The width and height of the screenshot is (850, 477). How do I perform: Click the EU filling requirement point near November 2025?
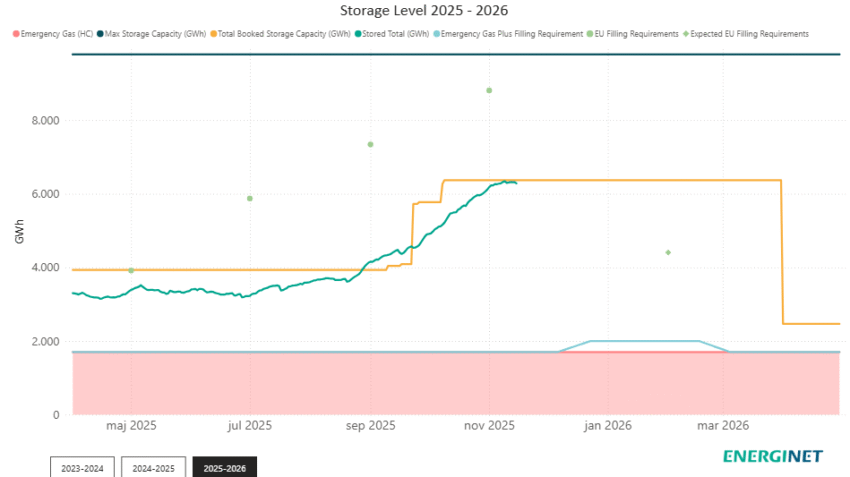click(489, 90)
